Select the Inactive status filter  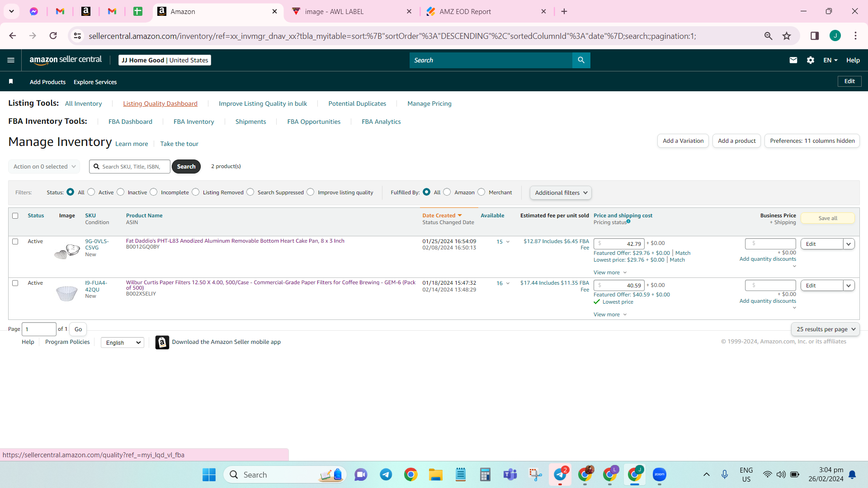[121, 192]
